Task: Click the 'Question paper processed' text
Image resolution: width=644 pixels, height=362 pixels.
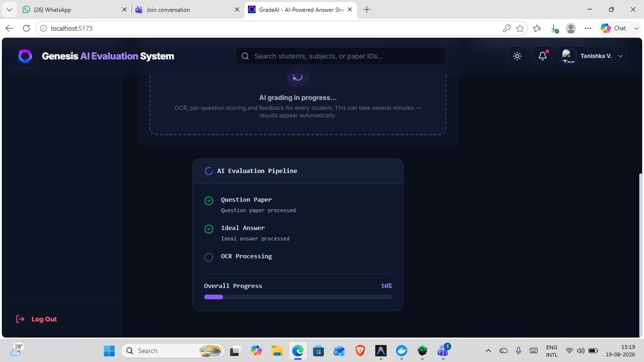Action: (258, 210)
